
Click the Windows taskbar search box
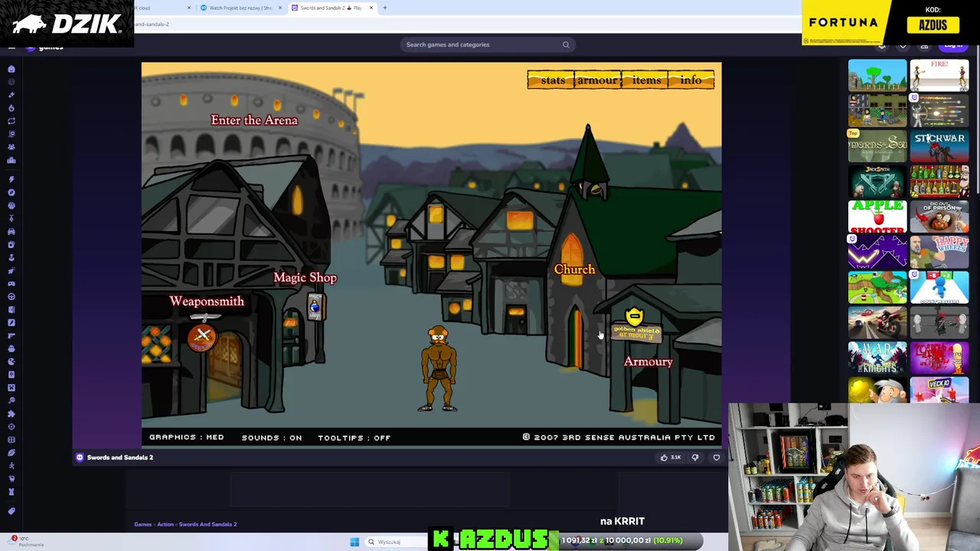pyautogui.click(x=398, y=542)
